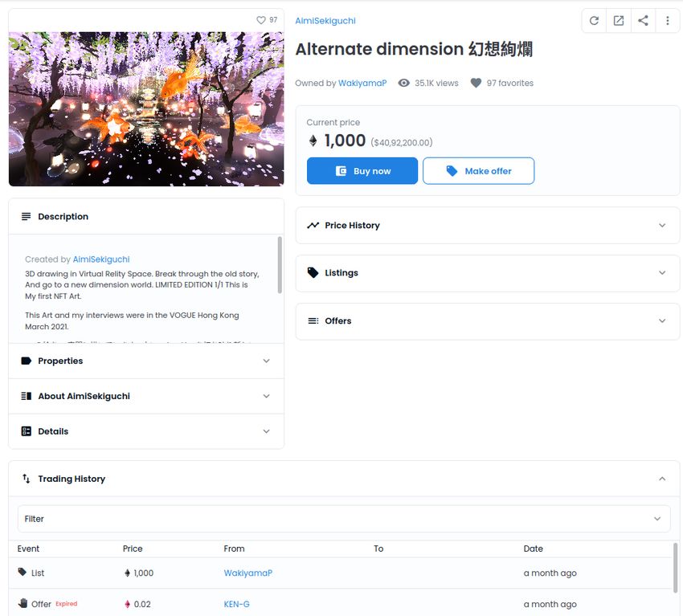
Task: Click the share icon
Action: click(643, 20)
